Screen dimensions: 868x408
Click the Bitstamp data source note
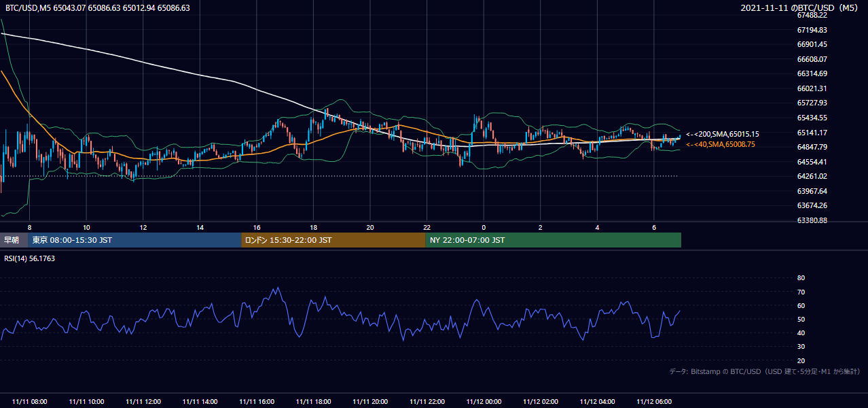(x=765, y=371)
